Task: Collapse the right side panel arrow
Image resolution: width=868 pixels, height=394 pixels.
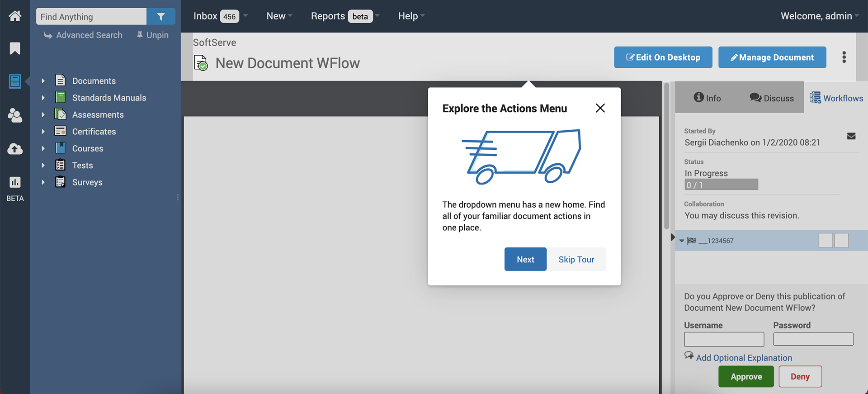Action: coord(673,237)
